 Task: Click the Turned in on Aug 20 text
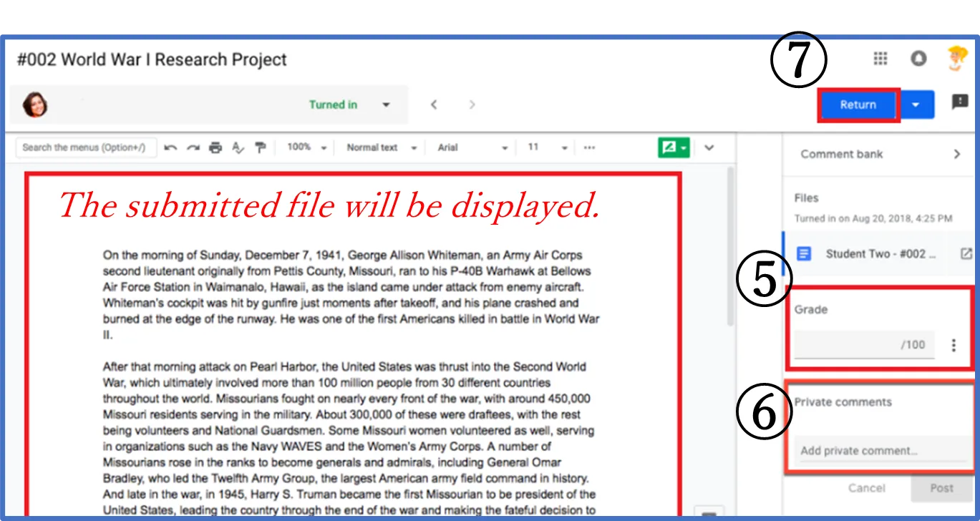[873, 218]
